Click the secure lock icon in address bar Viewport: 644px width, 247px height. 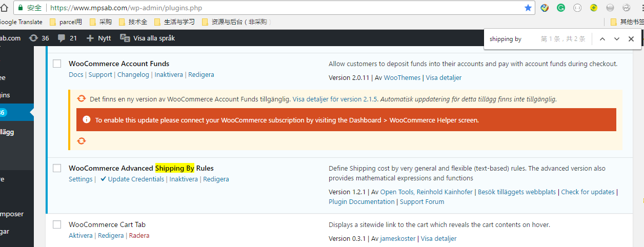21,8
